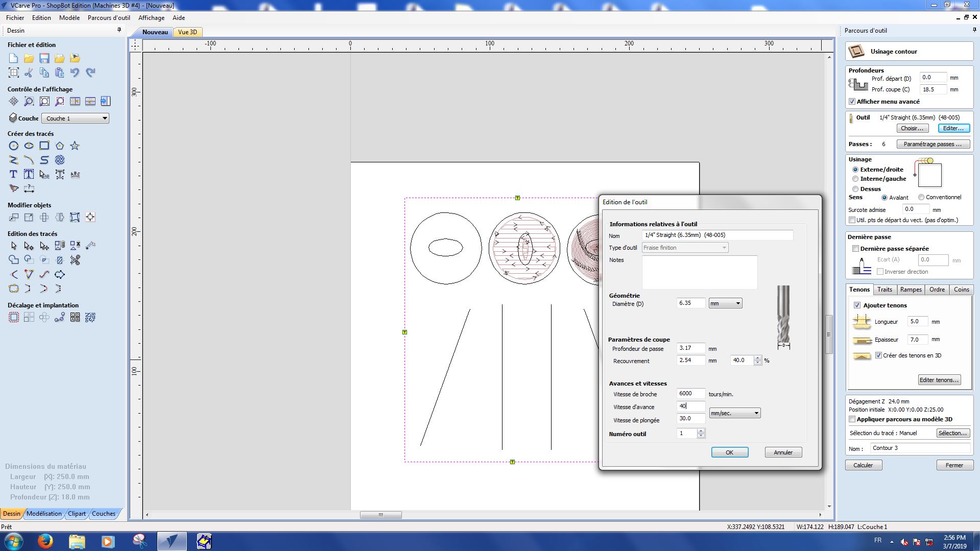Image resolution: width=980 pixels, height=551 pixels.
Task: Click the Layers icon beside Couche
Action: tap(13, 118)
